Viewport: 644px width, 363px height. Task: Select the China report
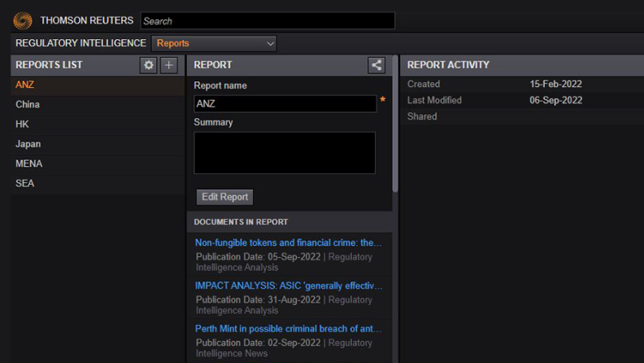tap(98, 105)
